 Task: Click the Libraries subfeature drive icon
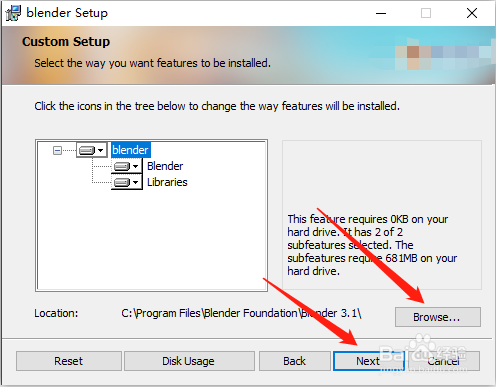coord(122,182)
